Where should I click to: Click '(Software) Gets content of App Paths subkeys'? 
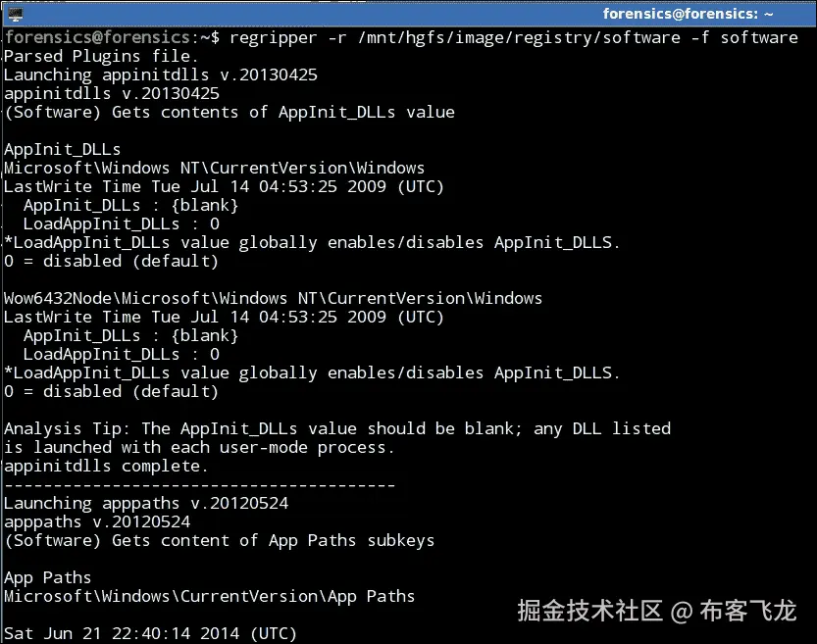[220, 540]
